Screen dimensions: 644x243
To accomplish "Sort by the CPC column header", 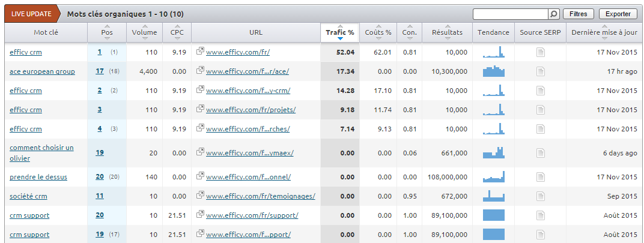I will click(177, 32).
